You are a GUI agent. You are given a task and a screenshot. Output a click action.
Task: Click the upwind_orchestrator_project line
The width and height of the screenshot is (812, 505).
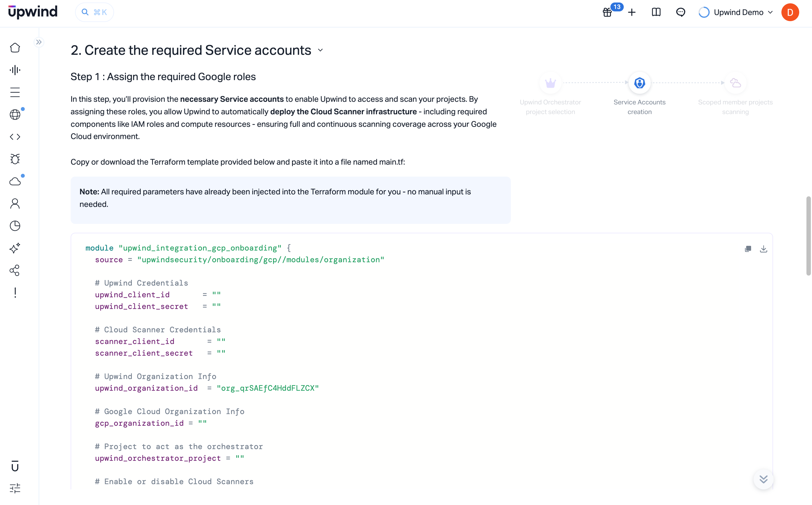(x=169, y=458)
